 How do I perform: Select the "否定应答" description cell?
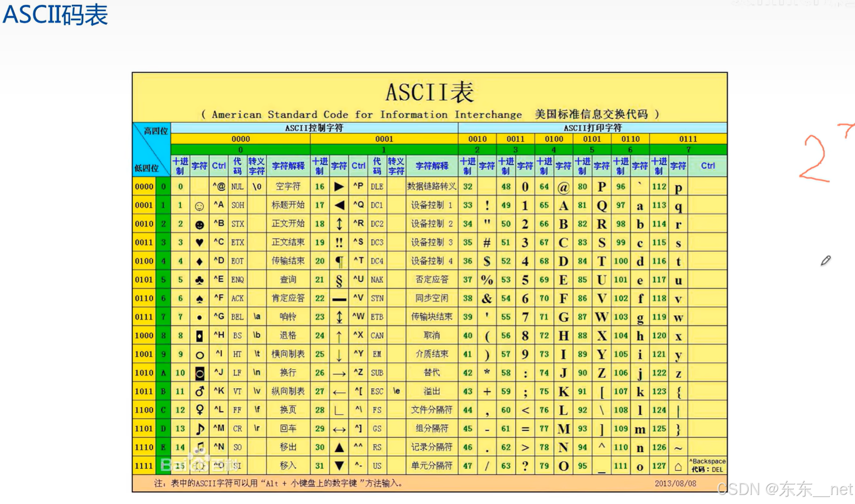point(431,280)
